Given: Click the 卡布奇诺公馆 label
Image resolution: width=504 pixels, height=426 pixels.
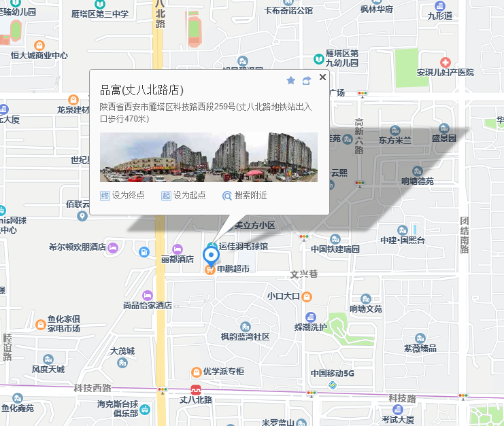Looking at the screenshot, I should point(288,11).
